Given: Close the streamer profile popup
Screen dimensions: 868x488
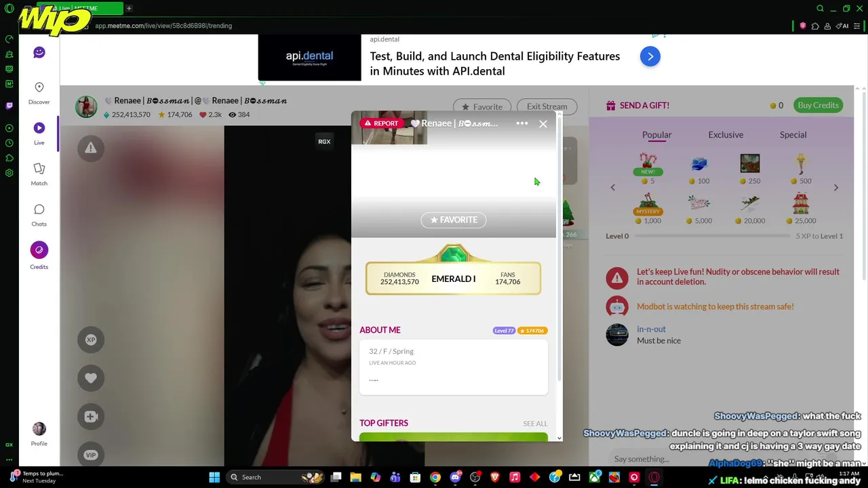Looking at the screenshot, I should pyautogui.click(x=543, y=124).
